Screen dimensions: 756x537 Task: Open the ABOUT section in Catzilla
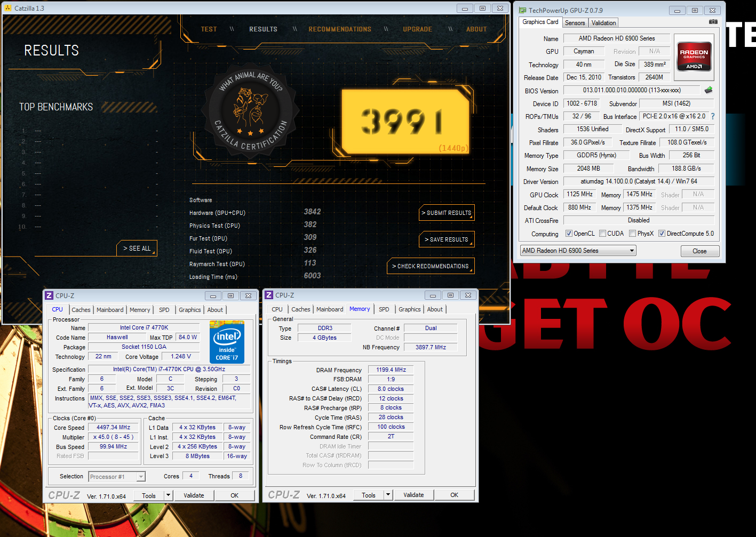pos(476,29)
